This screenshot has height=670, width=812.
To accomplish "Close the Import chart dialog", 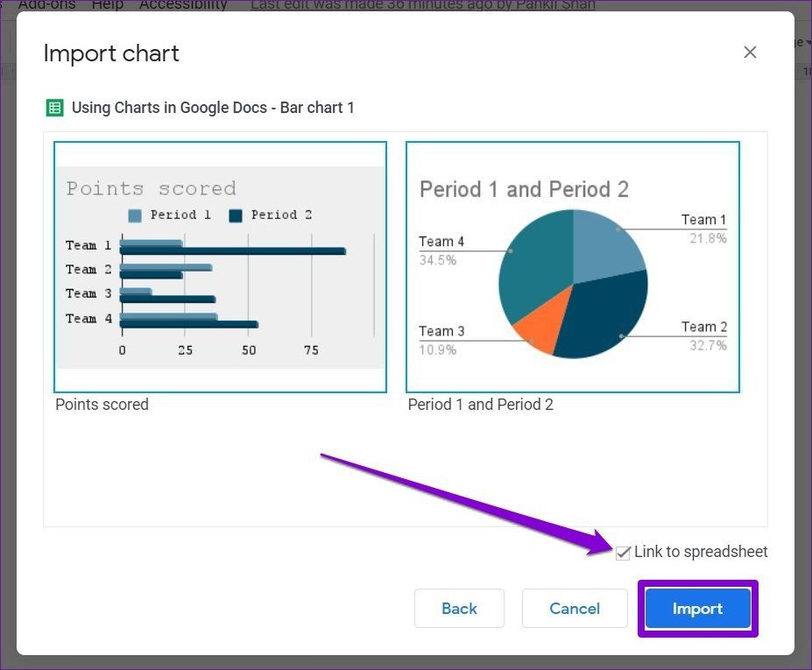I will tap(750, 53).
